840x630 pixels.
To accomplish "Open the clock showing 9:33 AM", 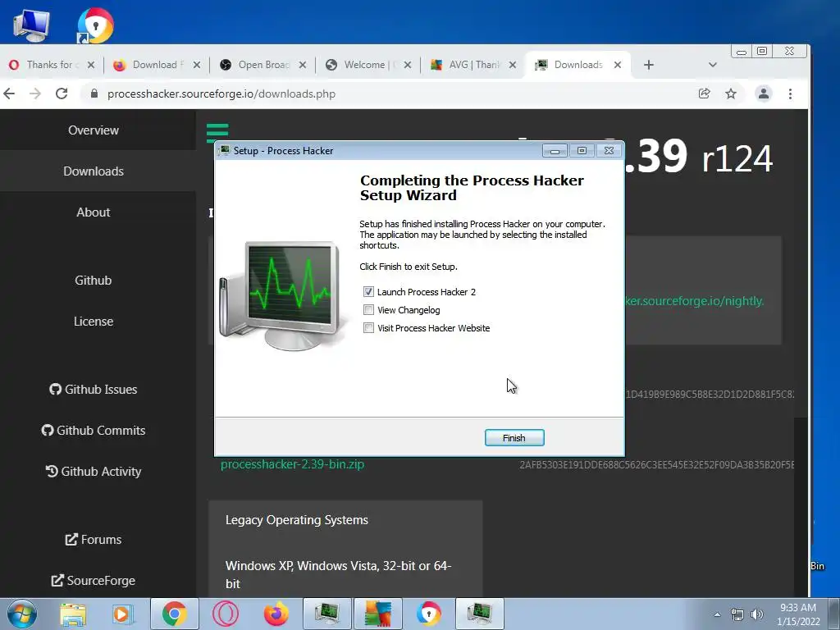I will click(798, 614).
